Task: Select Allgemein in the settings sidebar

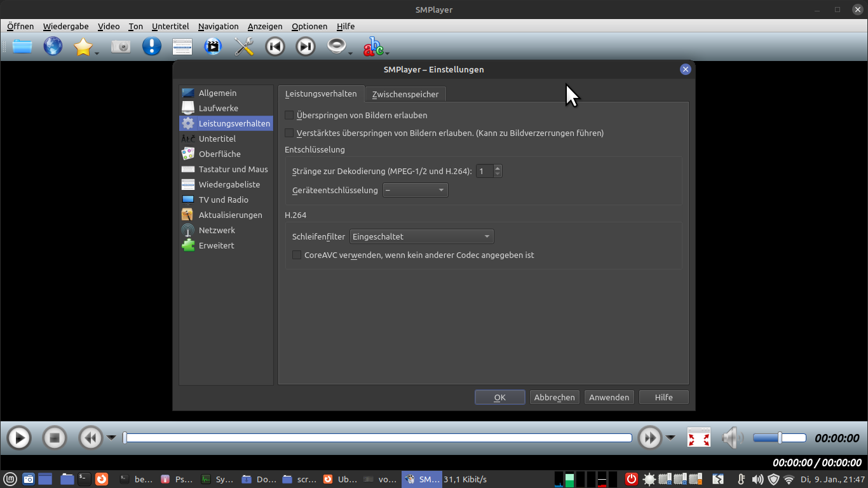Action: tap(226, 93)
